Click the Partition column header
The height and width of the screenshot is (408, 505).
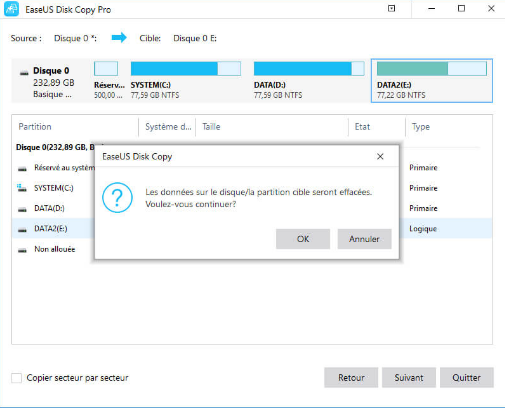point(35,127)
